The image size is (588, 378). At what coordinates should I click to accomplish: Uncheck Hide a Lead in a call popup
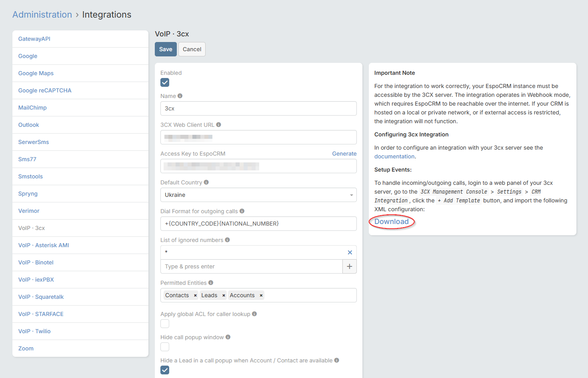click(x=164, y=370)
